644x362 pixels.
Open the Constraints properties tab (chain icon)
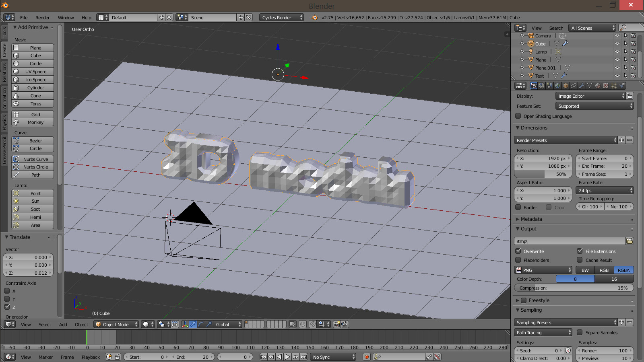pyautogui.click(x=574, y=86)
